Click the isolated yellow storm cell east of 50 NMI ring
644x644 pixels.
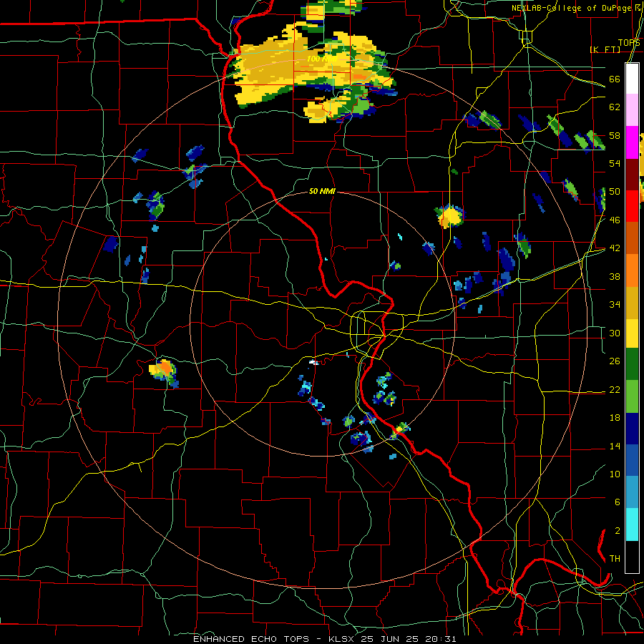450,216
